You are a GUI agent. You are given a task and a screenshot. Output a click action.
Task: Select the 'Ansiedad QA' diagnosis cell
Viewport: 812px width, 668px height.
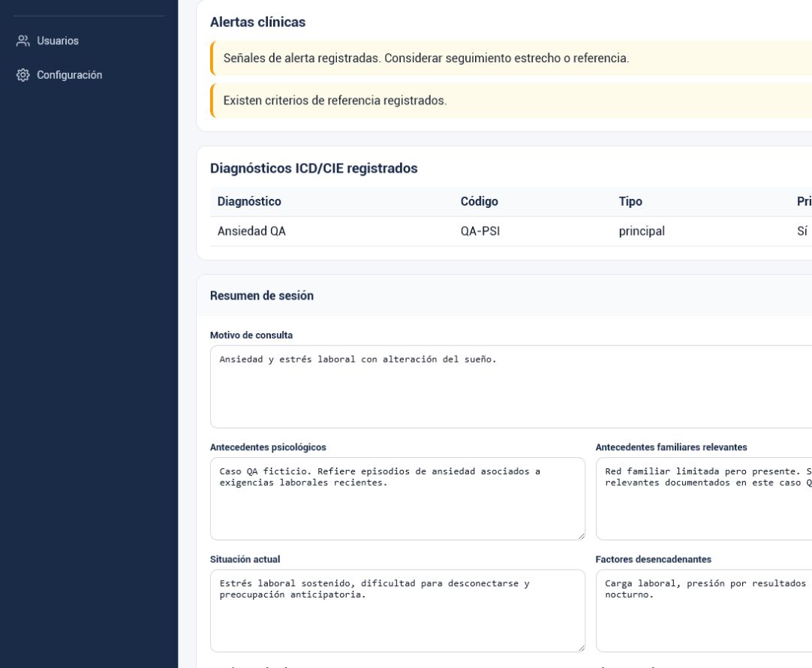pyautogui.click(x=251, y=231)
